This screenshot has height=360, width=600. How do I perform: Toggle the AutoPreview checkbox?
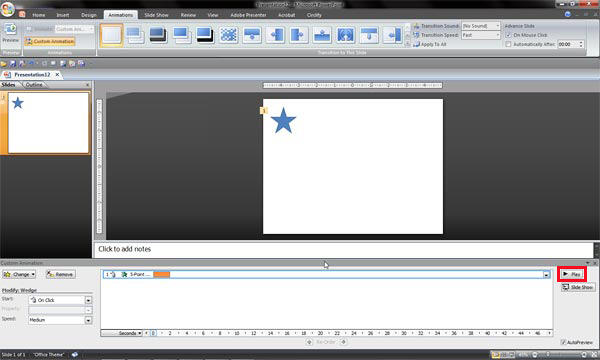[563, 342]
